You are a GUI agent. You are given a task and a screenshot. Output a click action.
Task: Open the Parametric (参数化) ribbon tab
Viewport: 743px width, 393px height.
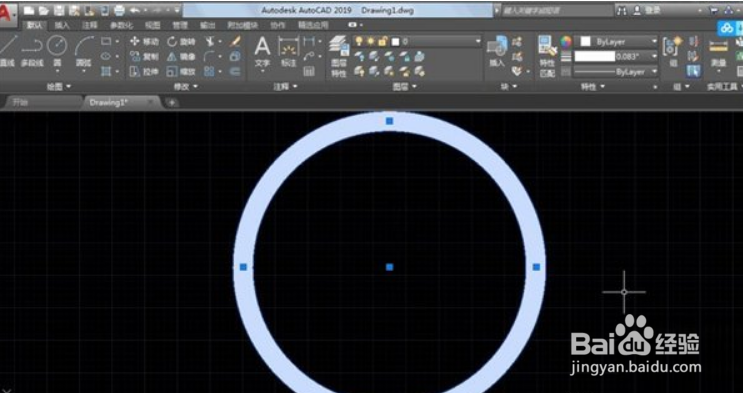[x=121, y=26]
